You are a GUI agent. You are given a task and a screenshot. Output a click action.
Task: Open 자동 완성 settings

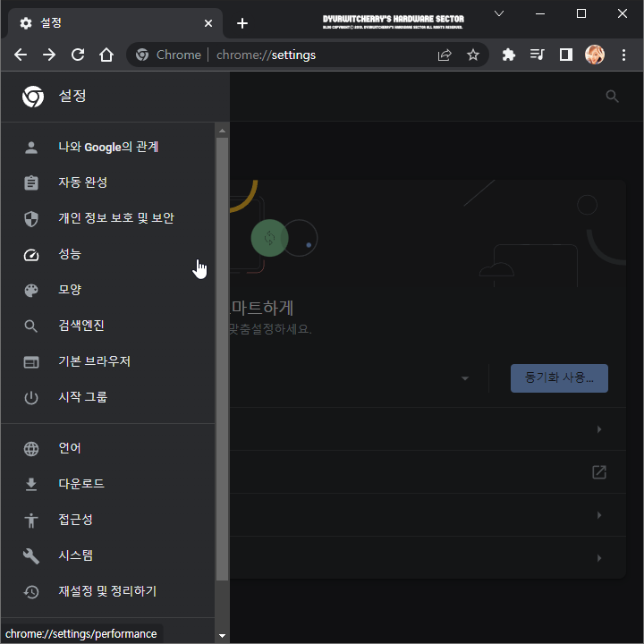[108, 182]
